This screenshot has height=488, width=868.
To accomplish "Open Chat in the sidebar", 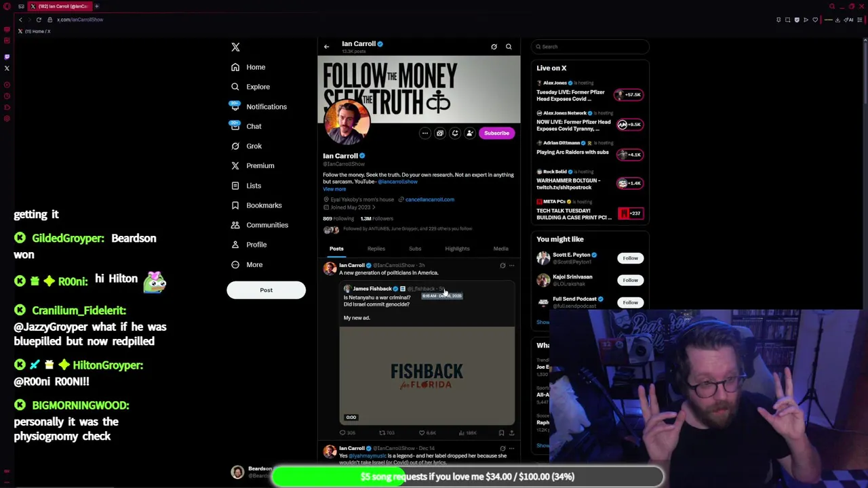I will [x=246, y=126].
